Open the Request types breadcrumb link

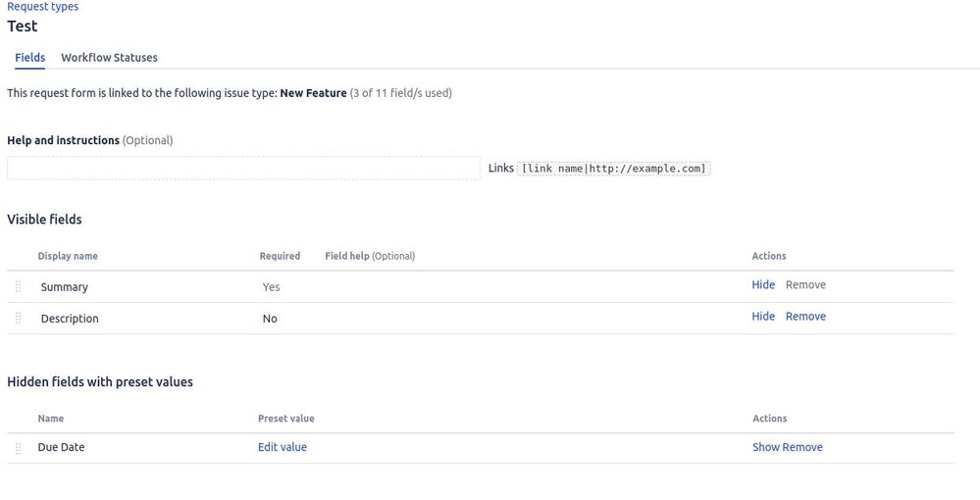pos(42,7)
